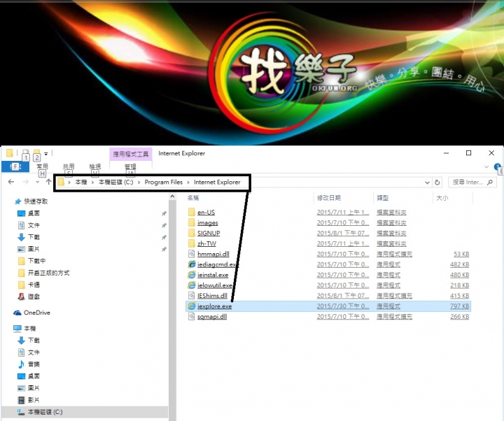The image size is (504, 421).
Task: Select iediagcmd.exe application icon
Action: click(x=192, y=264)
